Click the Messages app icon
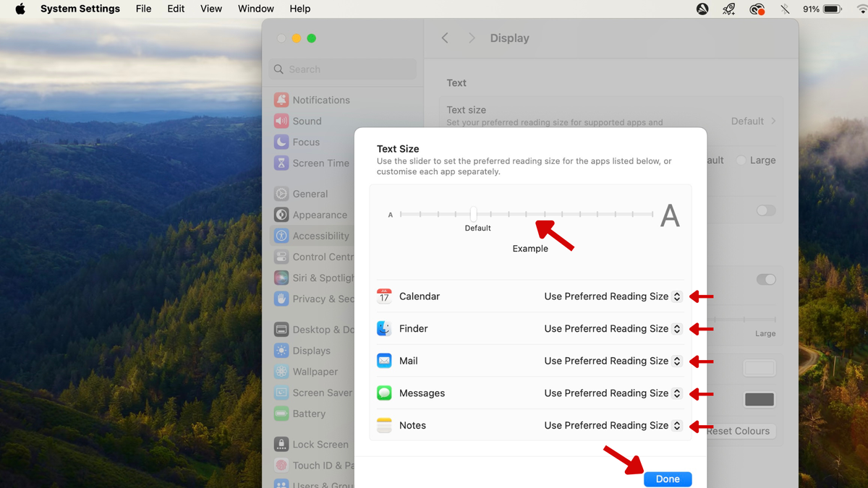The width and height of the screenshot is (868, 488). tap(384, 393)
